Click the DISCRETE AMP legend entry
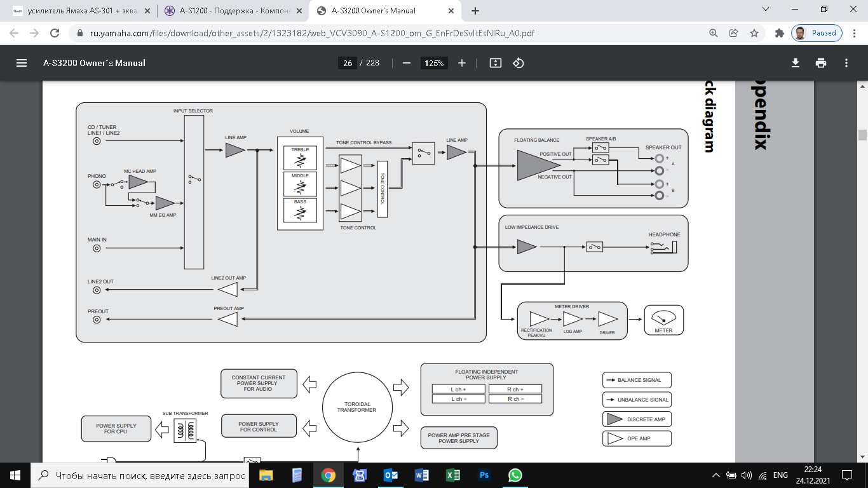This screenshot has width=868, height=488. pos(636,419)
